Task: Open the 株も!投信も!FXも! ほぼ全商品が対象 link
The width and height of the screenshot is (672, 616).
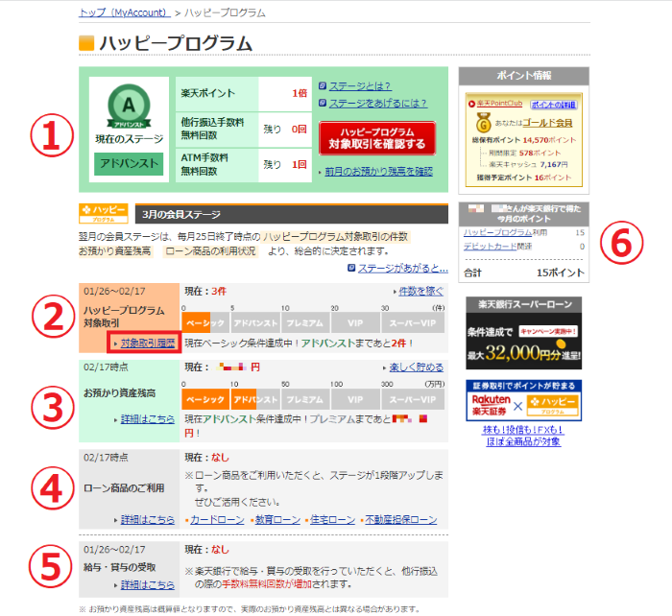Action: [523, 436]
